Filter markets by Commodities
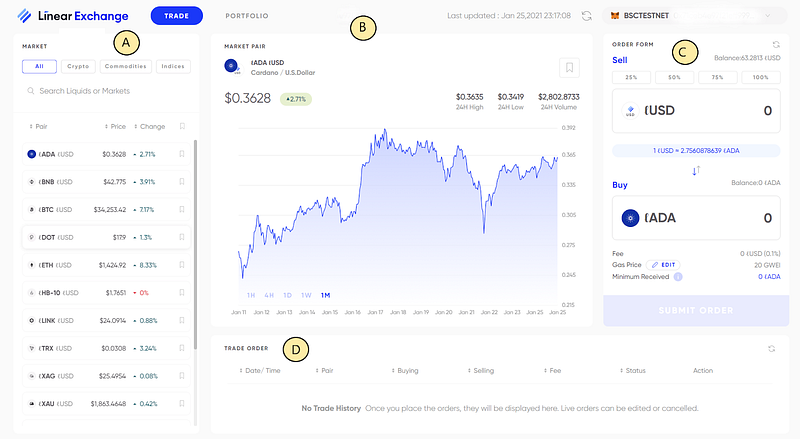This screenshot has width=800, height=439. click(126, 66)
